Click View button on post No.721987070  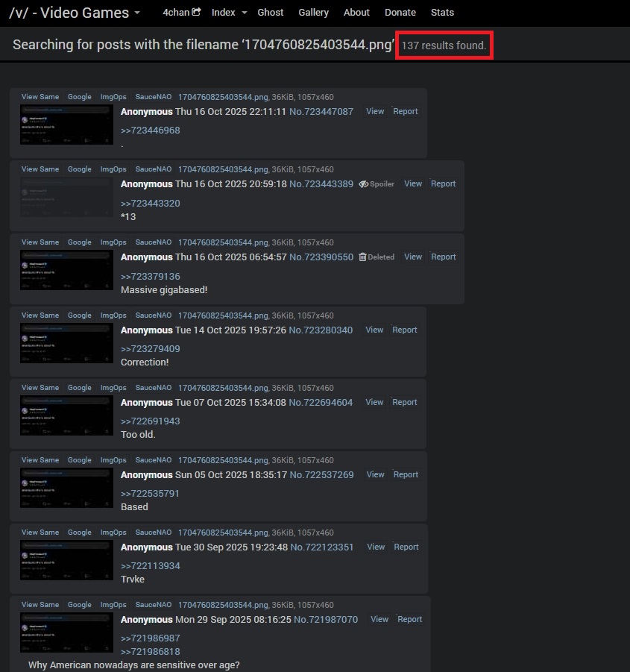(379, 620)
